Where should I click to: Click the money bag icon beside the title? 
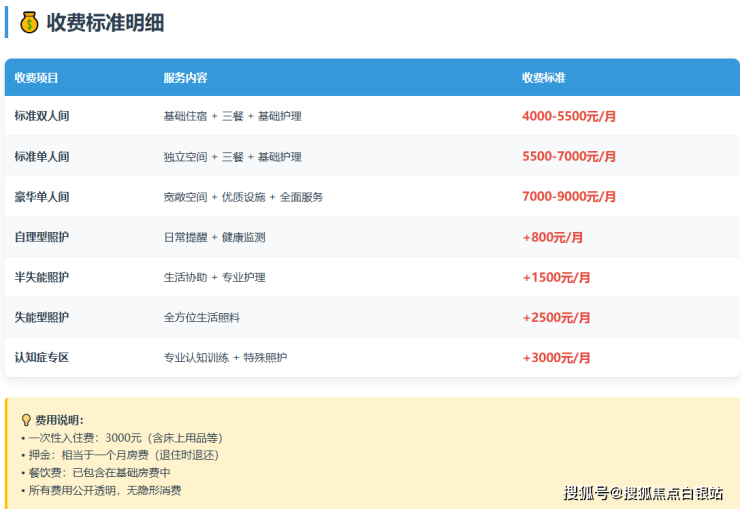(29, 23)
